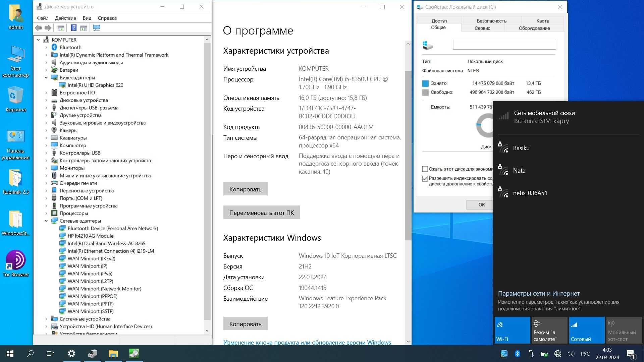Expand the Процессоры node
Viewport: 644px width, 362px height.
coord(46,214)
